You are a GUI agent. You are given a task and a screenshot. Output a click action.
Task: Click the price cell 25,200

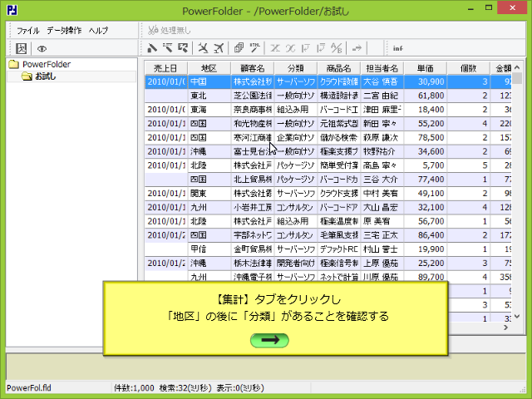click(x=426, y=263)
